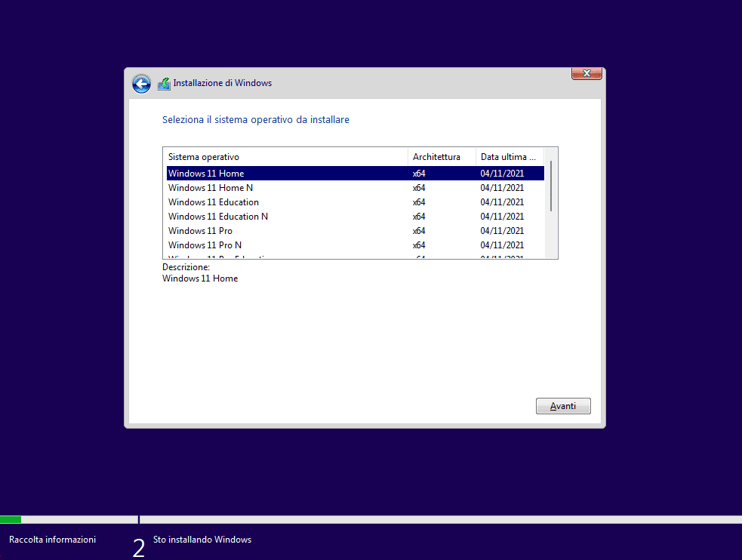
Task: Click the Sto installando Windows step label
Action: tap(202, 540)
